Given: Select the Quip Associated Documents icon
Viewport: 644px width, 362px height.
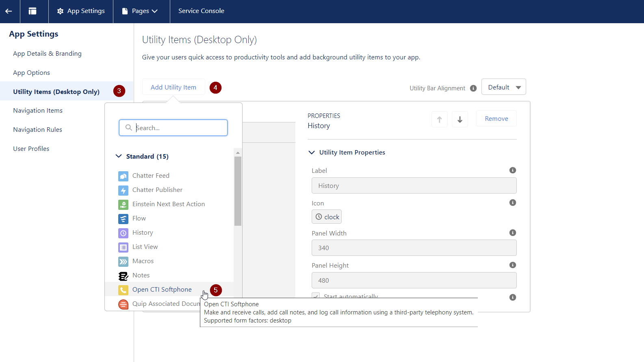Looking at the screenshot, I should [x=123, y=304].
